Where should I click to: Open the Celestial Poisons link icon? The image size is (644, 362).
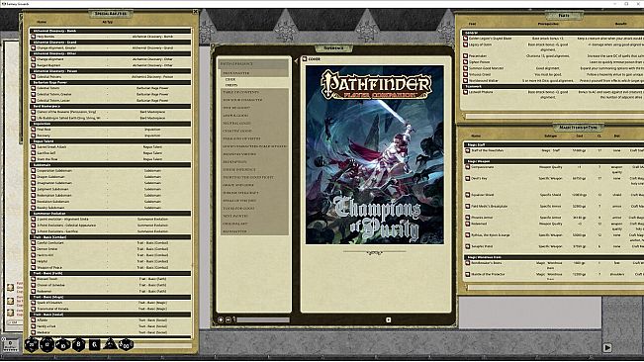click(x=34, y=77)
